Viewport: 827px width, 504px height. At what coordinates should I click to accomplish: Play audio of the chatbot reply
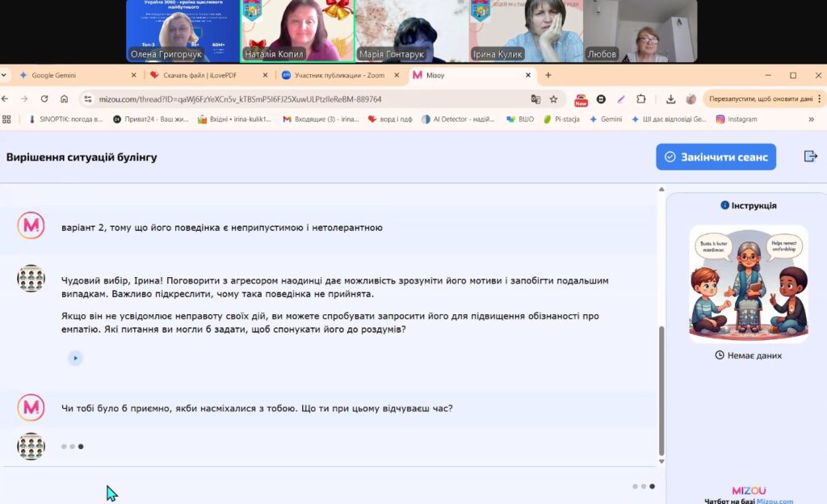[x=75, y=358]
